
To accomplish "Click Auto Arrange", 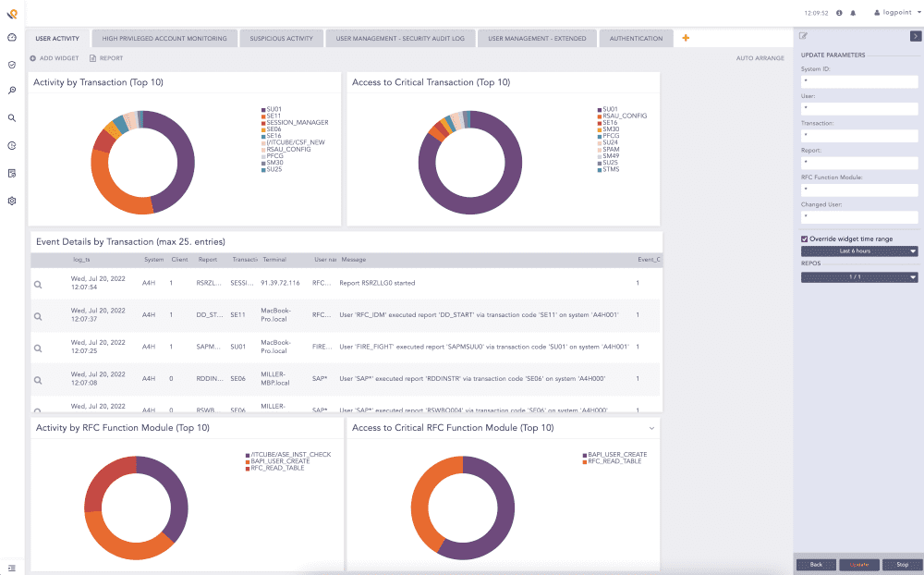I will (760, 58).
